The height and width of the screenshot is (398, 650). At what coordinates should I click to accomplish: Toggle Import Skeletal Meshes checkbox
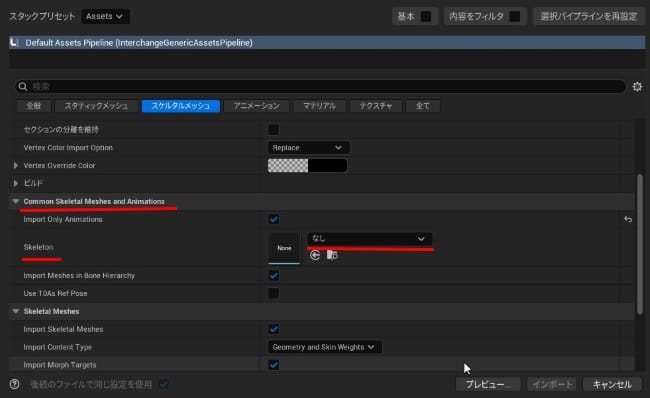[274, 329]
